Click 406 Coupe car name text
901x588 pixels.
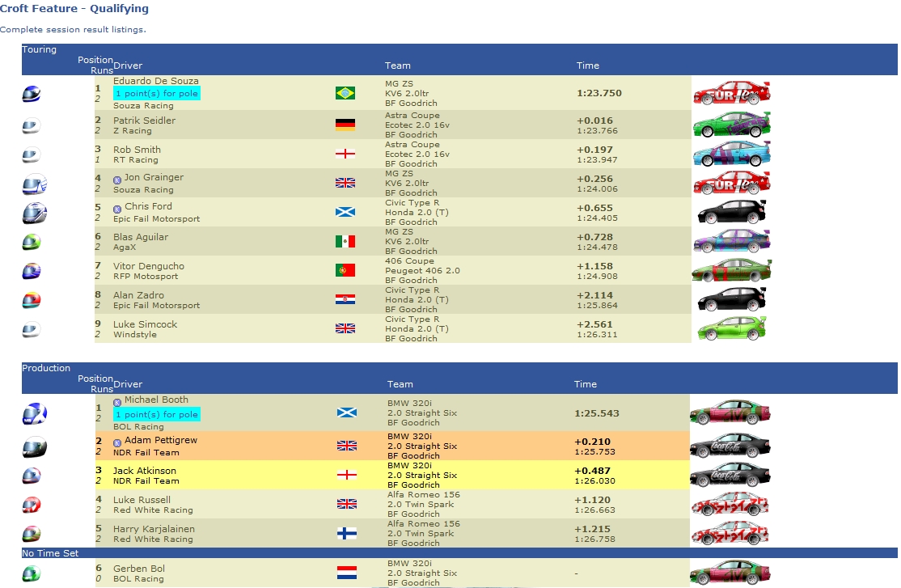coord(409,261)
